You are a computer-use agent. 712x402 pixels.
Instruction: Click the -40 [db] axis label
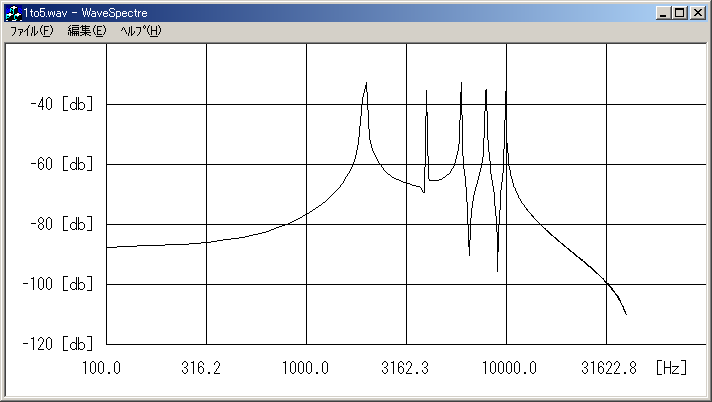pyautogui.click(x=61, y=104)
